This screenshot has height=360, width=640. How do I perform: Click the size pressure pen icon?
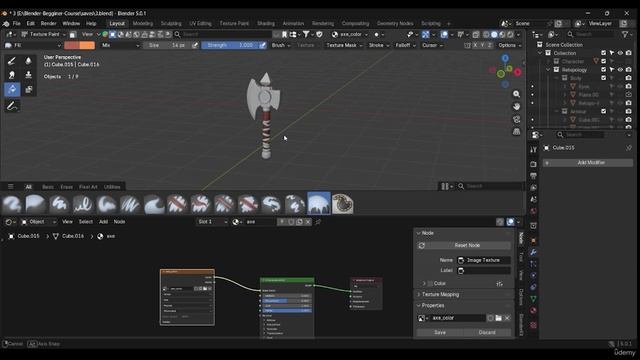pyautogui.click(x=195, y=45)
